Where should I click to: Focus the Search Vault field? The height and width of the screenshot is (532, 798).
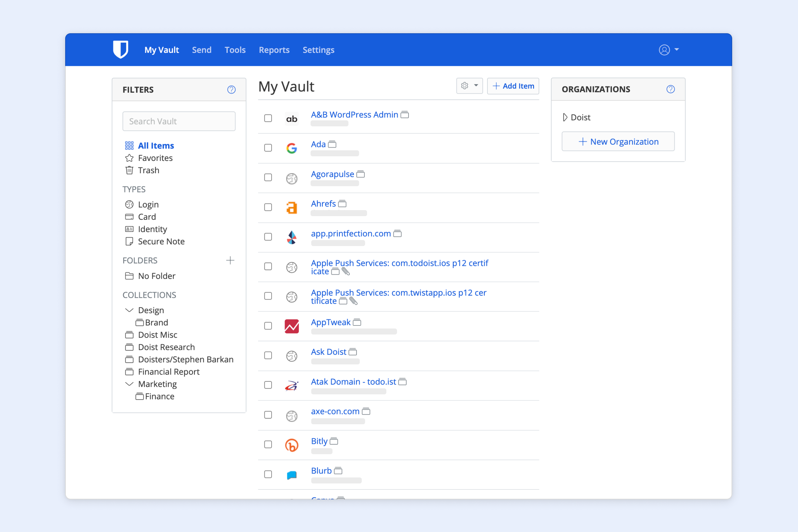pos(179,121)
